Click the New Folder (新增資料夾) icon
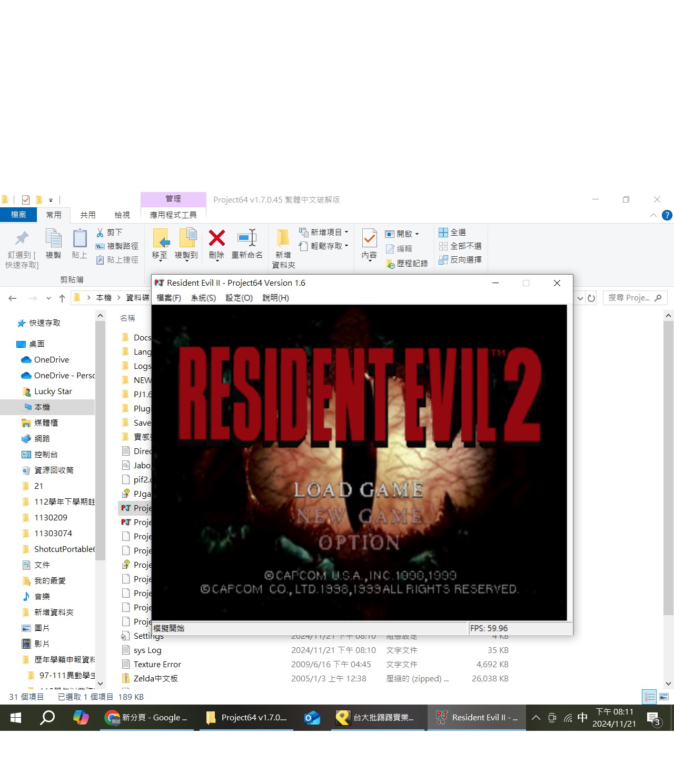 [283, 238]
